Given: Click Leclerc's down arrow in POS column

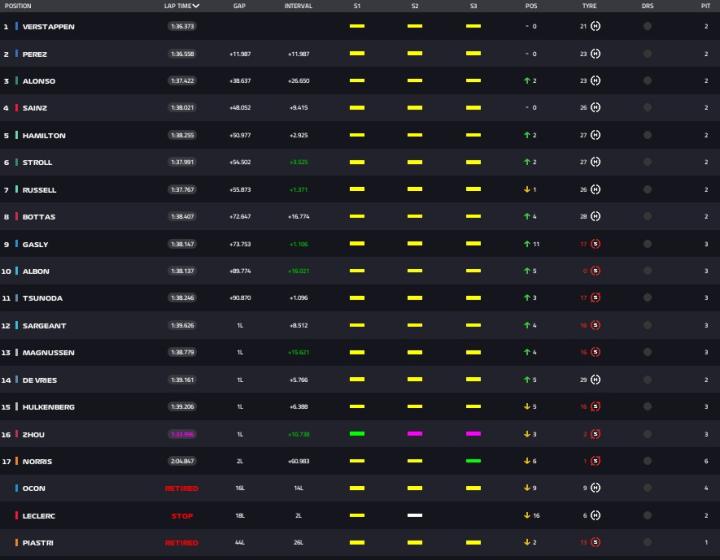Looking at the screenshot, I should click(526, 516).
